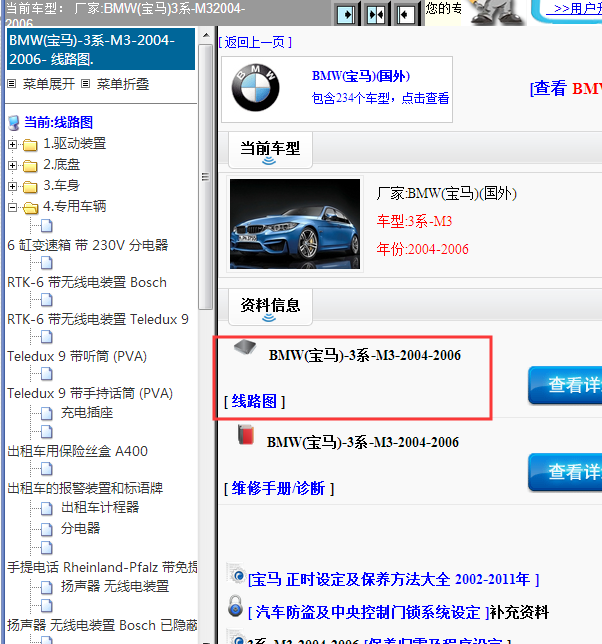
Task: Click 包含234个车型,点击查看 link
Action: [380, 98]
